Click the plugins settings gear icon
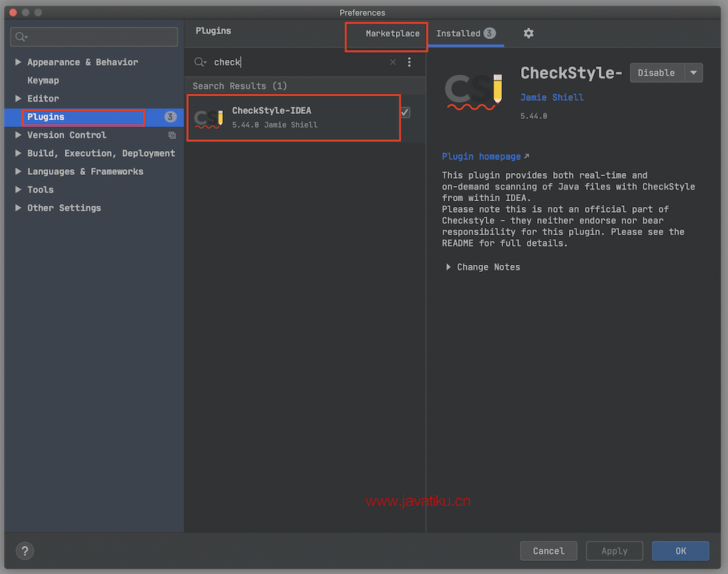This screenshot has width=728, height=574. pos(528,33)
